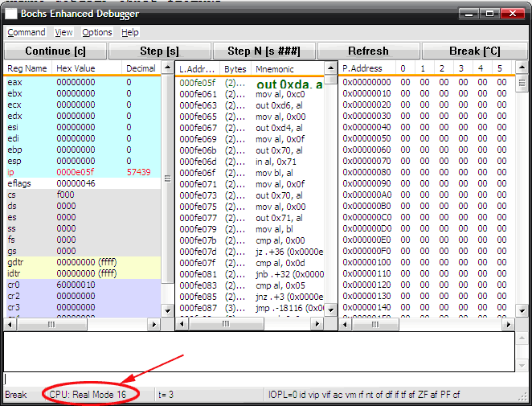Open the Command menu
The image size is (532, 406).
point(27,32)
